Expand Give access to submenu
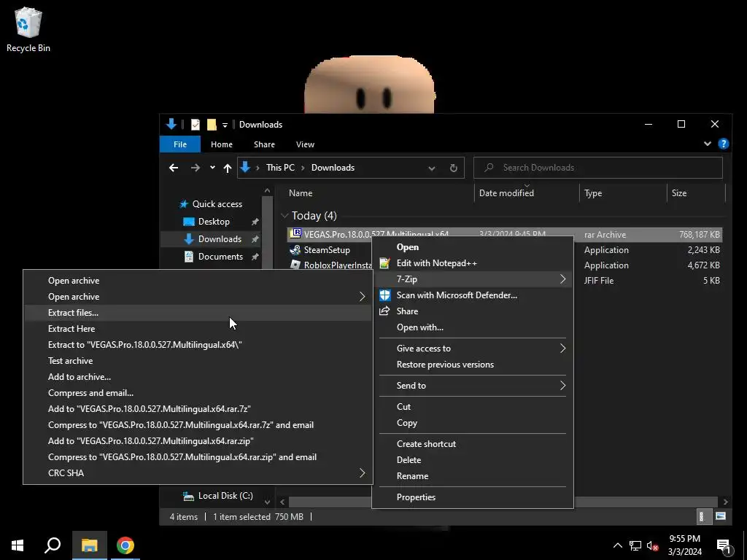The image size is (747, 560). point(473,349)
